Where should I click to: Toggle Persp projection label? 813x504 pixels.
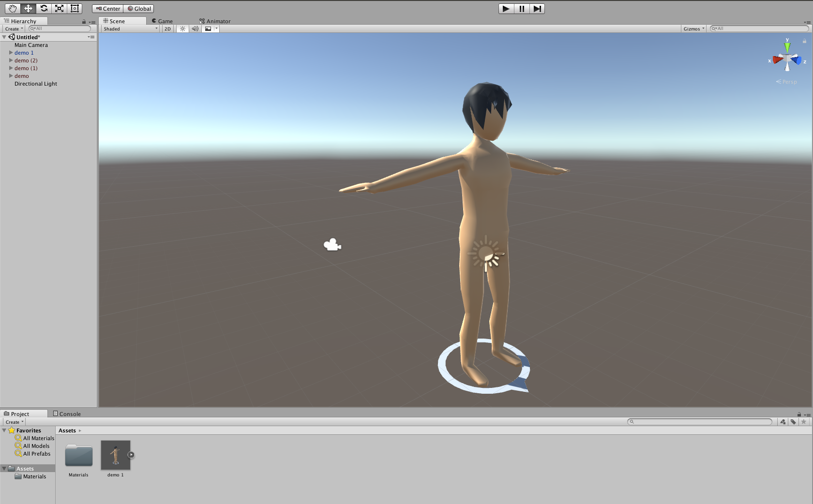786,82
